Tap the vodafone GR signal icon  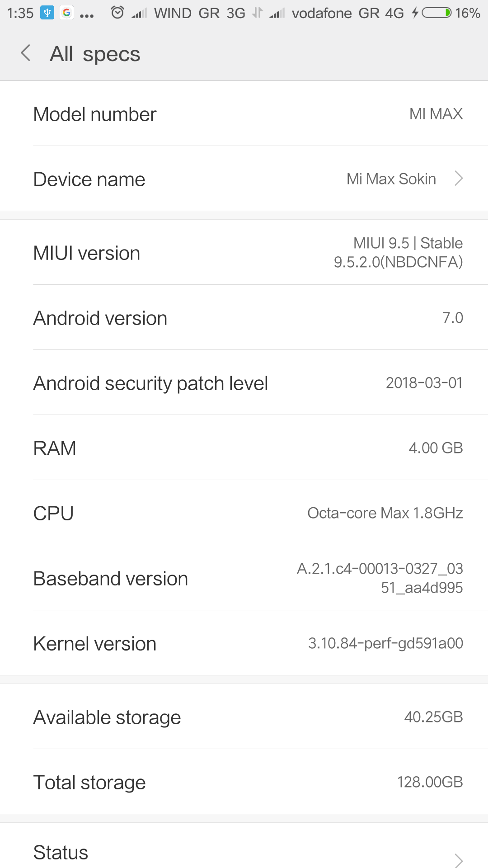(277, 14)
